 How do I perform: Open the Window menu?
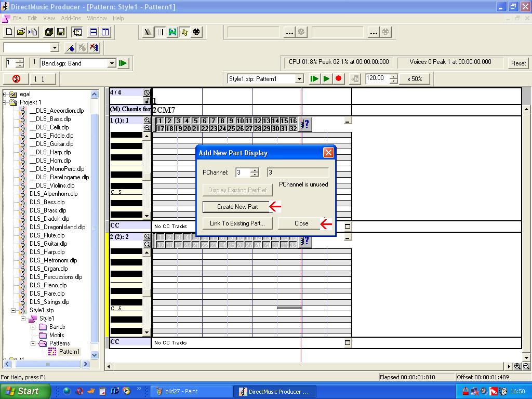[97, 18]
